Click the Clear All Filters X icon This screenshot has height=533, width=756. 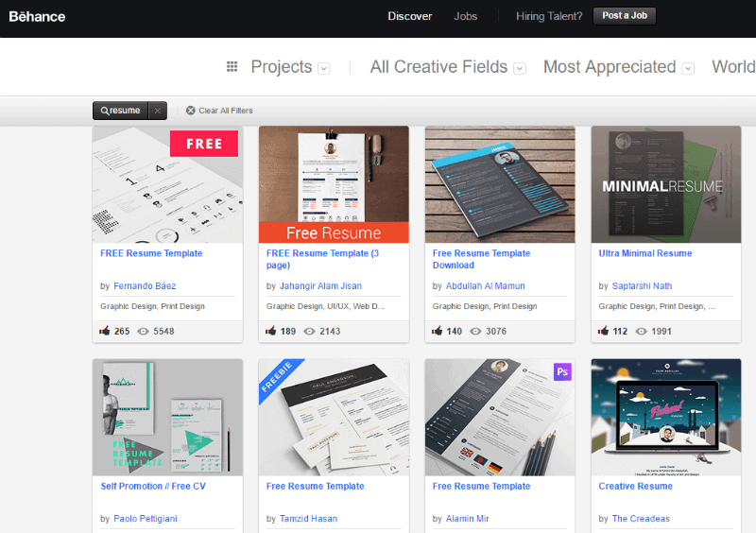tap(191, 111)
